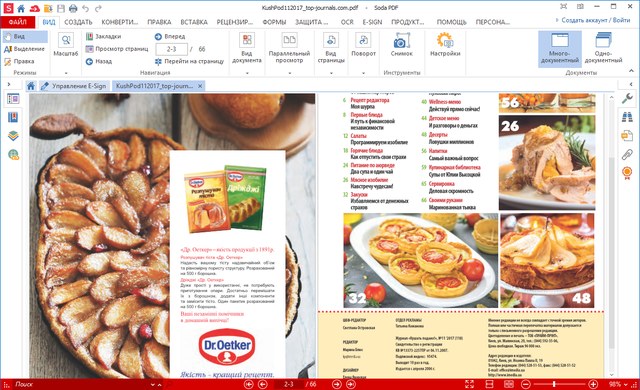Go back with the Назад button
The width and height of the screenshot is (640, 390).
pos(99,61)
